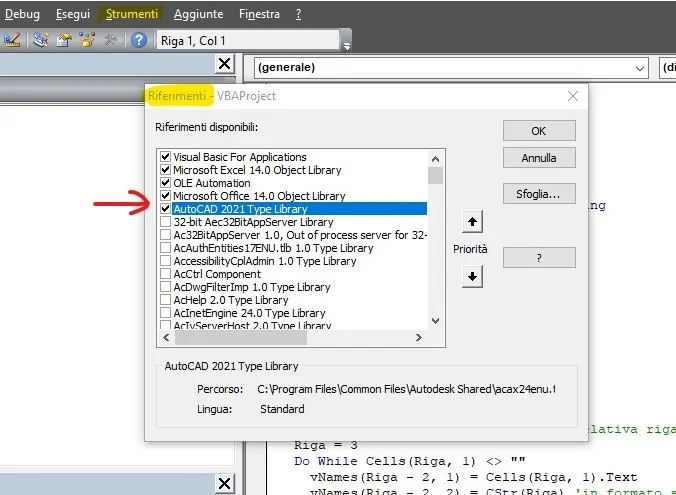Click the Design Mode toolbar icon

point(13,41)
